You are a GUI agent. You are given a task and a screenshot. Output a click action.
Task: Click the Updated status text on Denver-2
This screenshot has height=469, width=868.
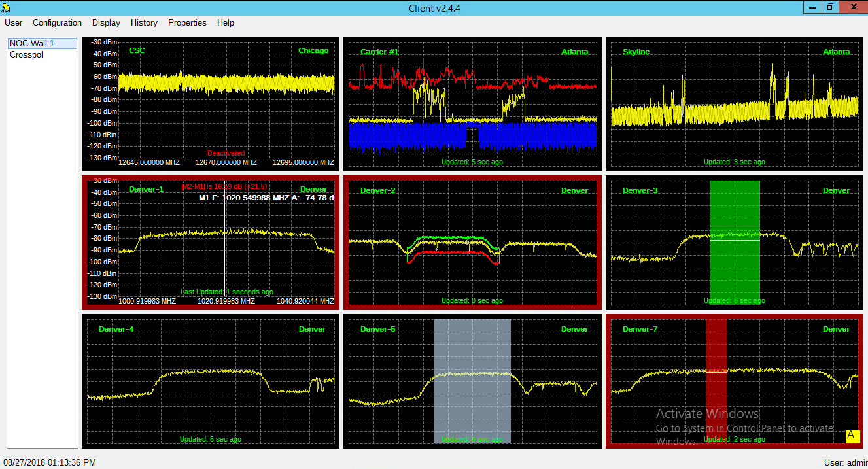[x=472, y=300]
